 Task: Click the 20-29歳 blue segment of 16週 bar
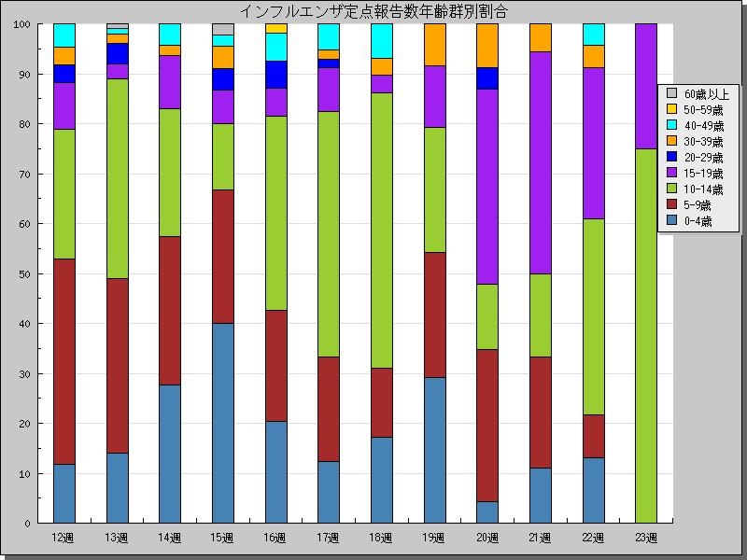[276, 75]
